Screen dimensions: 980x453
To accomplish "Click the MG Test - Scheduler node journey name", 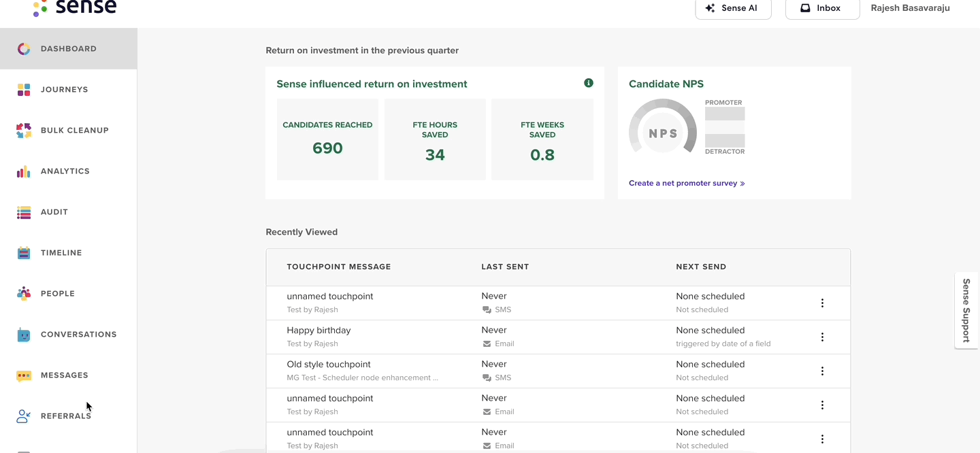I will (363, 378).
